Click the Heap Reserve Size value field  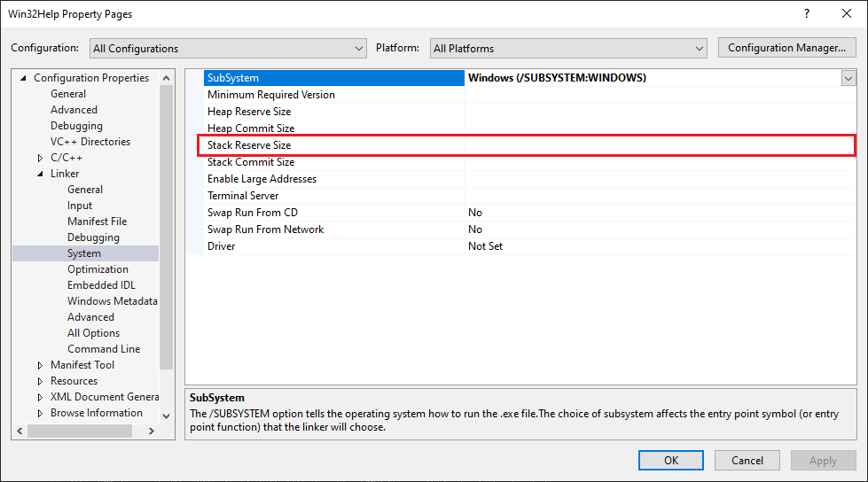click(661, 112)
